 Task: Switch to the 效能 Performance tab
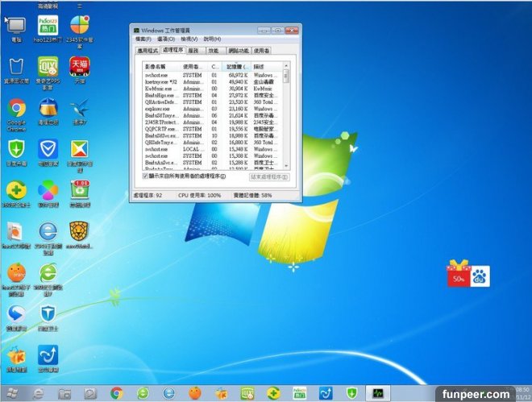[x=214, y=50]
